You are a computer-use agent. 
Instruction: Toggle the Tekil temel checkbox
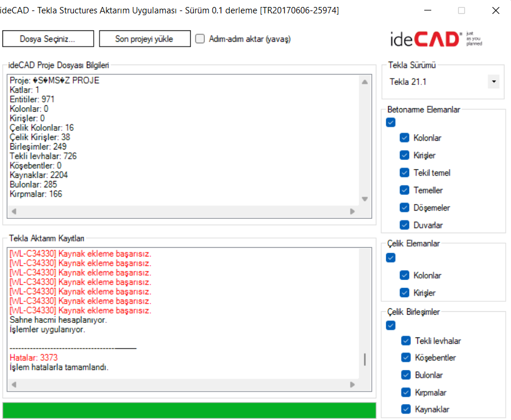click(404, 173)
